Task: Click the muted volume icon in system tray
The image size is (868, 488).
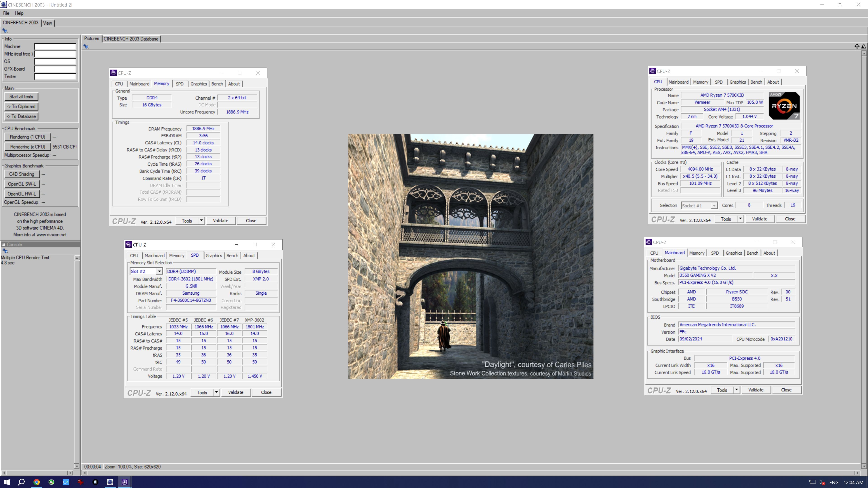Action: (x=822, y=482)
